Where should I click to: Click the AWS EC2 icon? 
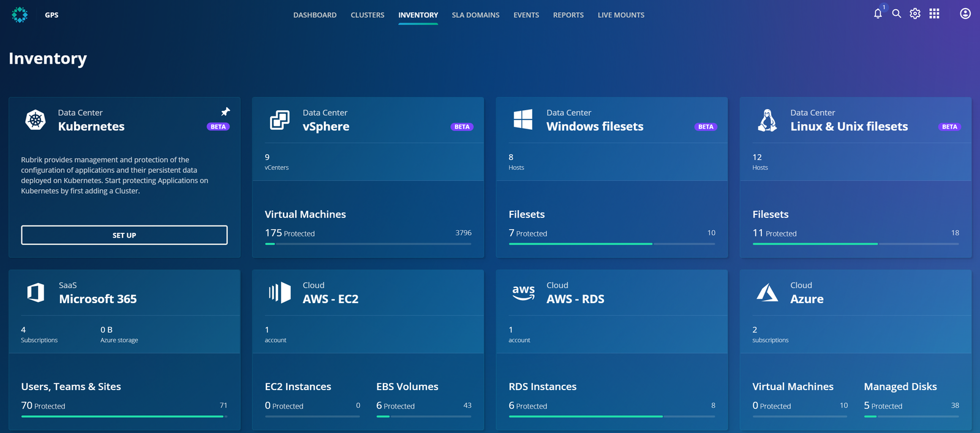coord(280,292)
